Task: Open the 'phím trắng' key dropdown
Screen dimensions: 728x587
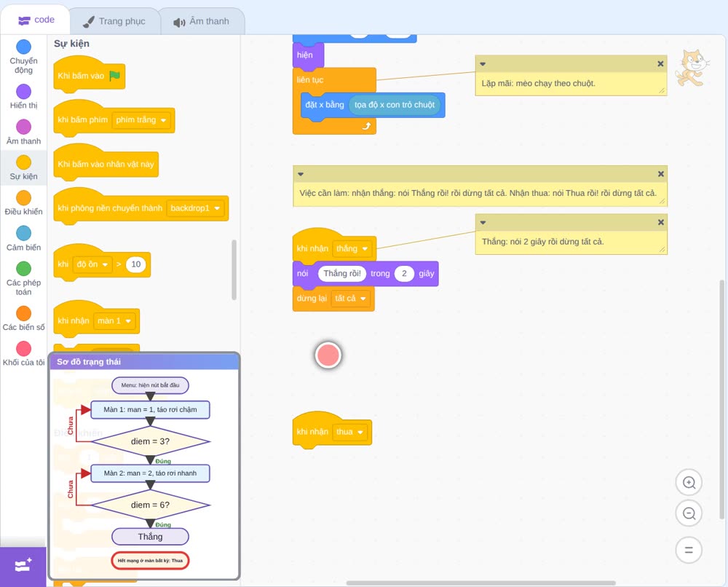Action: 141,120
